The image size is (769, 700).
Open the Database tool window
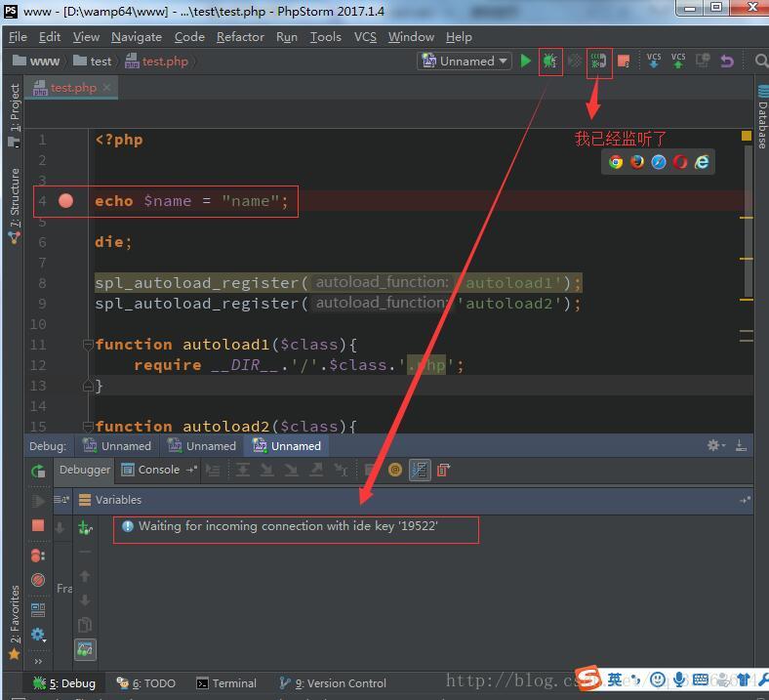pos(762,117)
